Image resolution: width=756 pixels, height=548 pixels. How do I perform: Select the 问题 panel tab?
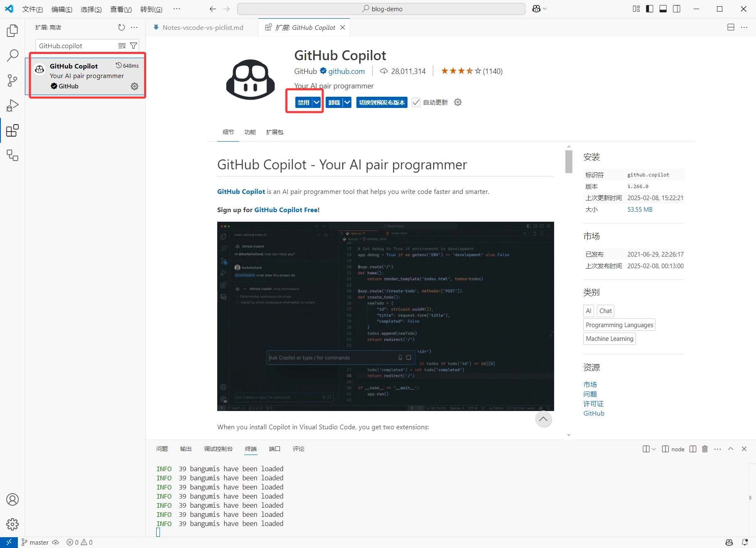point(162,449)
